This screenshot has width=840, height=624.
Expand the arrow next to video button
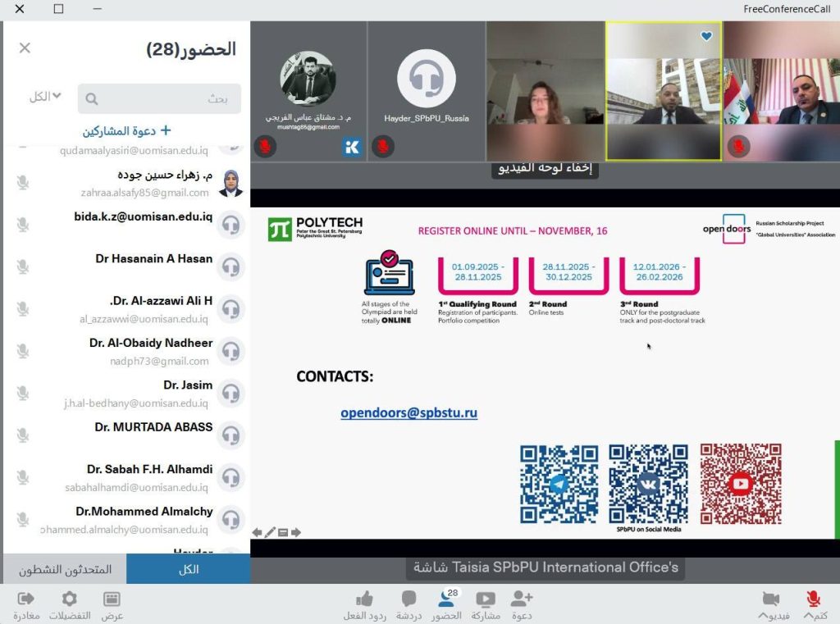click(x=762, y=616)
